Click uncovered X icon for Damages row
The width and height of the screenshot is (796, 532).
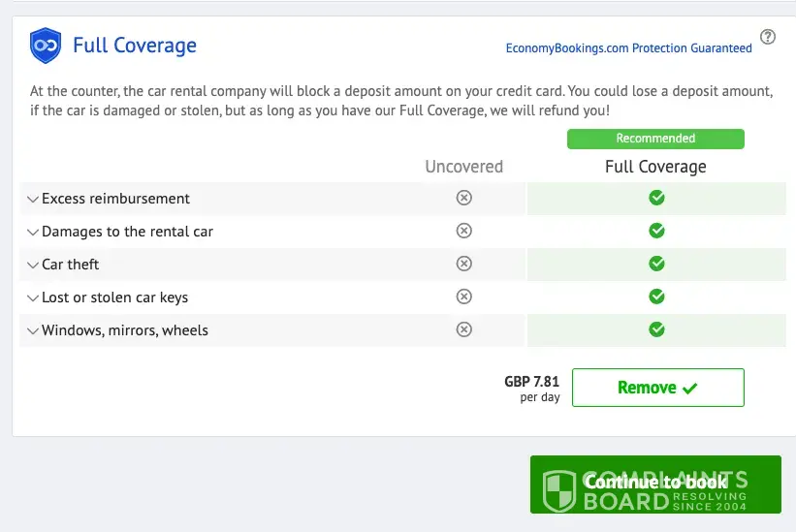(x=464, y=231)
